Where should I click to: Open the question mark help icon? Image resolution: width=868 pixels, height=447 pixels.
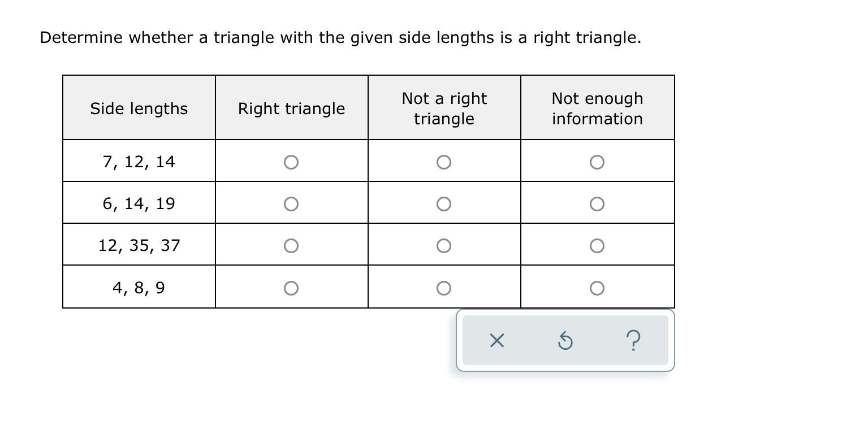tap(634, 341)
